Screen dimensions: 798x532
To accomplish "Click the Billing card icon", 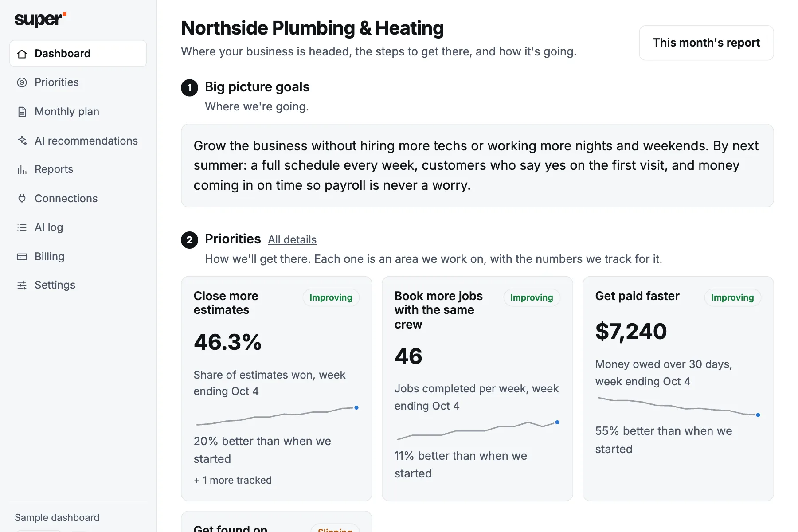I will pyautogui.click(x=22, y=257).
